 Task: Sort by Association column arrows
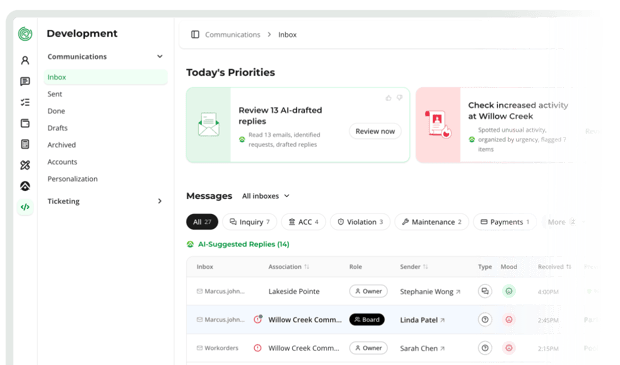point(306,267)
